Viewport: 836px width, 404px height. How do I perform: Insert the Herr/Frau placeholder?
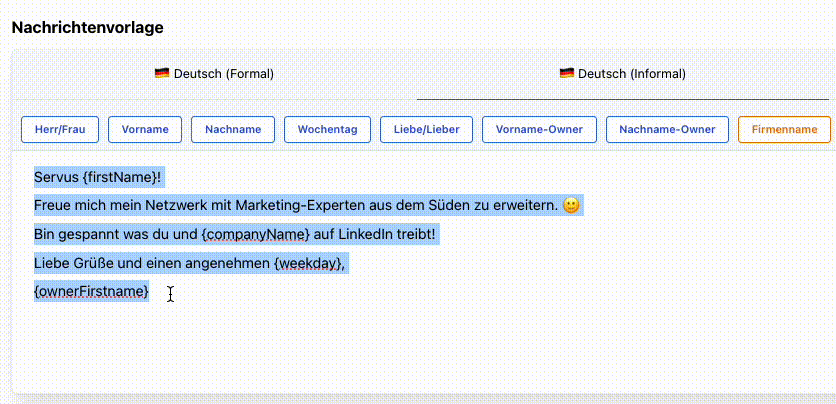click(x=61, y=129)
